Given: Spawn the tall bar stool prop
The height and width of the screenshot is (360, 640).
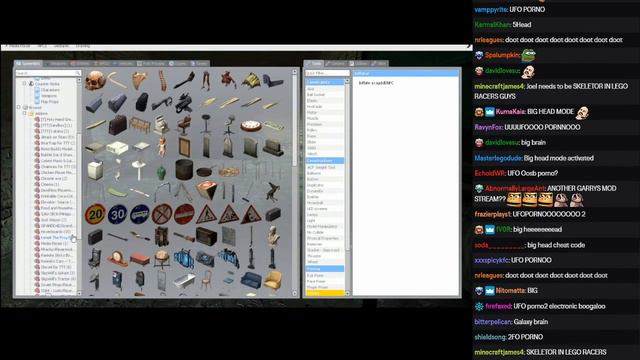Looking at the screenshot, I should [x=206, y=125].
